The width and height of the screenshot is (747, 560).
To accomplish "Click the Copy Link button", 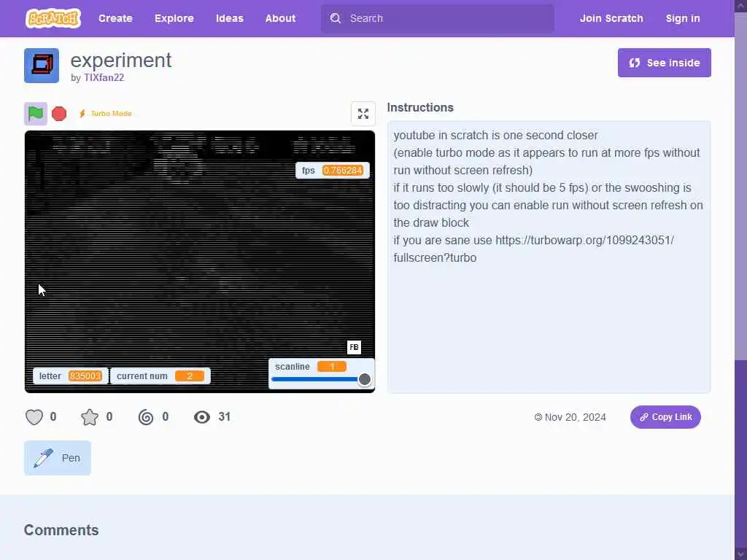I will (x=665, y=417).
